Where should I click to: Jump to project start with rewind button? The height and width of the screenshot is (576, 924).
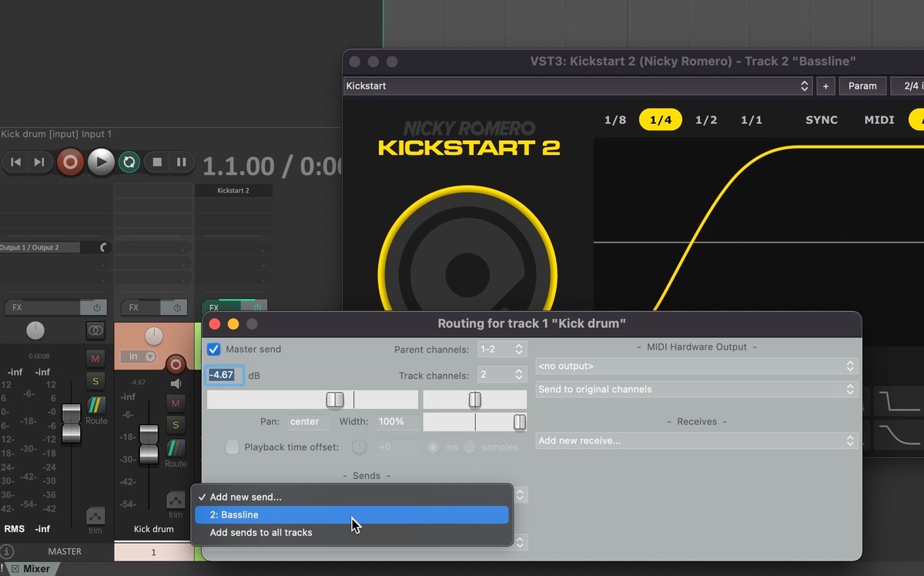(15, 162)
